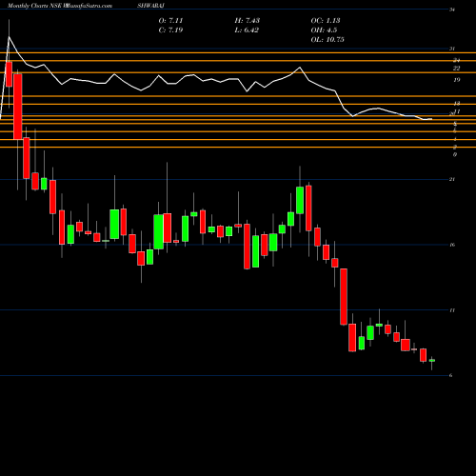This screenshot has height=476, width=476.
Task: Click the orange level label 22
Action: [x=457, y=69]
